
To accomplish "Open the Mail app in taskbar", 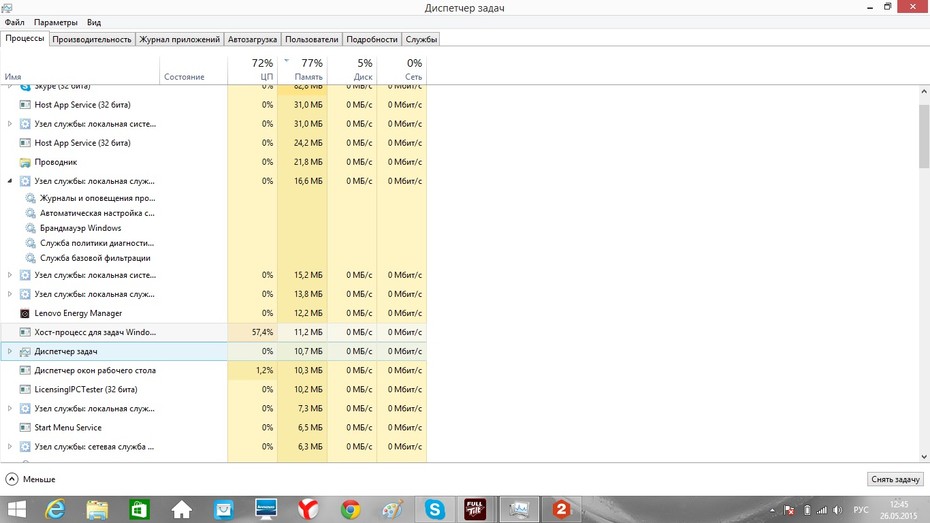I will pos(224,509).
